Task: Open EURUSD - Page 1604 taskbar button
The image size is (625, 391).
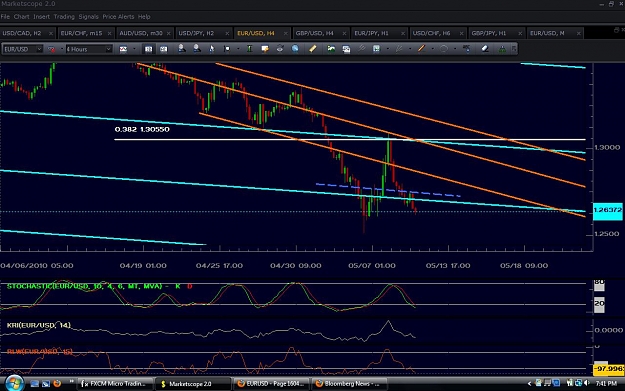Action: (271, 384)
